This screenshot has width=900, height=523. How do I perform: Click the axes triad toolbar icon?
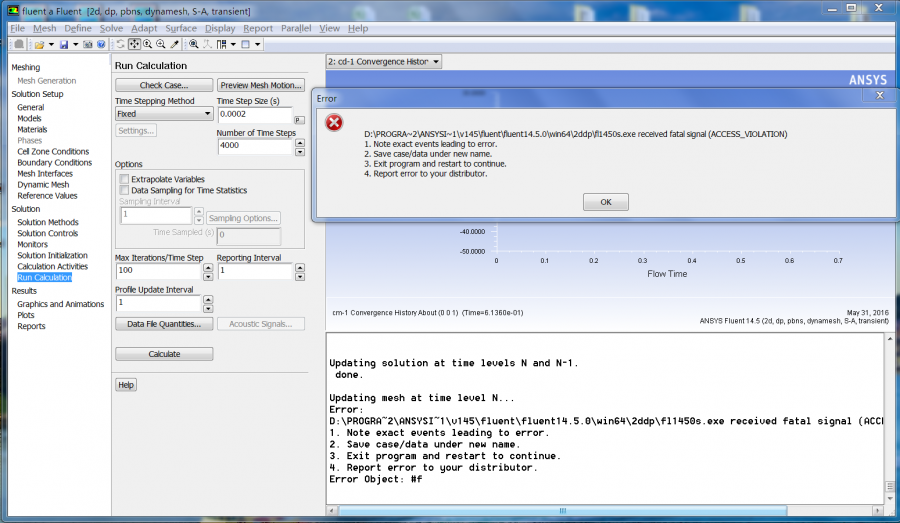coord(207,44)
